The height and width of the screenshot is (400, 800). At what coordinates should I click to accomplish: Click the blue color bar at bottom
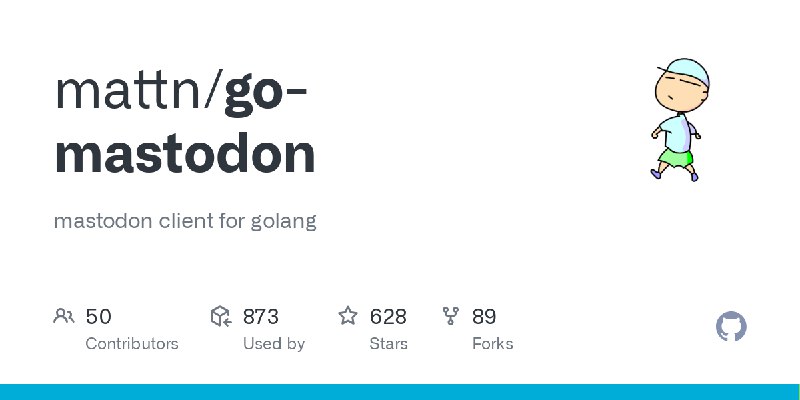(x=400, y=391)
